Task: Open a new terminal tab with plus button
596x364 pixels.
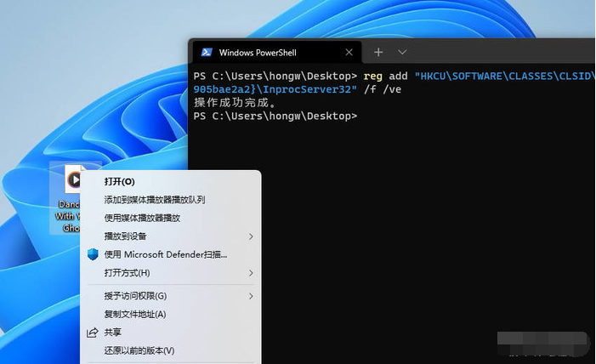Action: pyautogui.click(x=378, y=52)
